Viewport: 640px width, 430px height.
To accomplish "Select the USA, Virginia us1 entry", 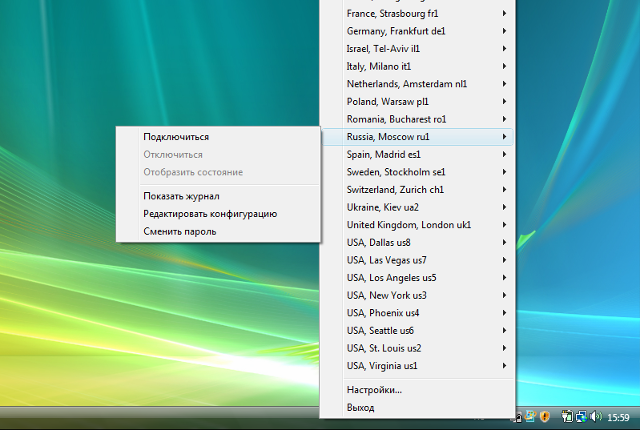I will [x=417, y=366].
